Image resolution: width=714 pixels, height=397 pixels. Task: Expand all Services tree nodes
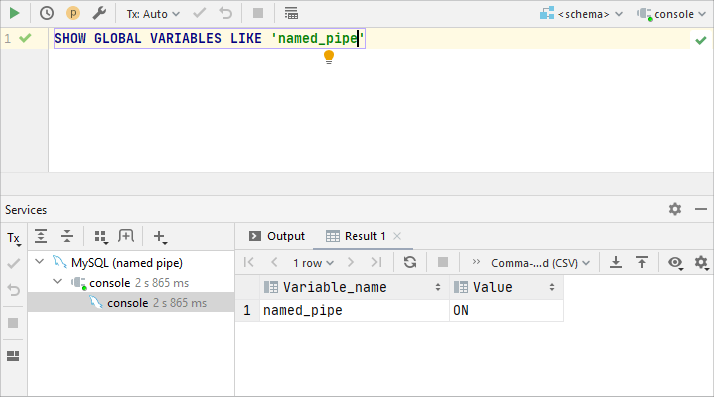click(41, 236)
